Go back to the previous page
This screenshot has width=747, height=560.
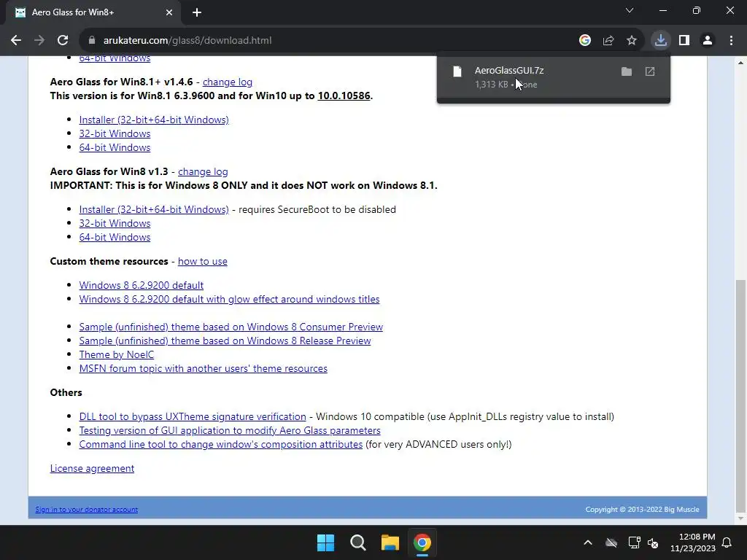pos(16,41)
